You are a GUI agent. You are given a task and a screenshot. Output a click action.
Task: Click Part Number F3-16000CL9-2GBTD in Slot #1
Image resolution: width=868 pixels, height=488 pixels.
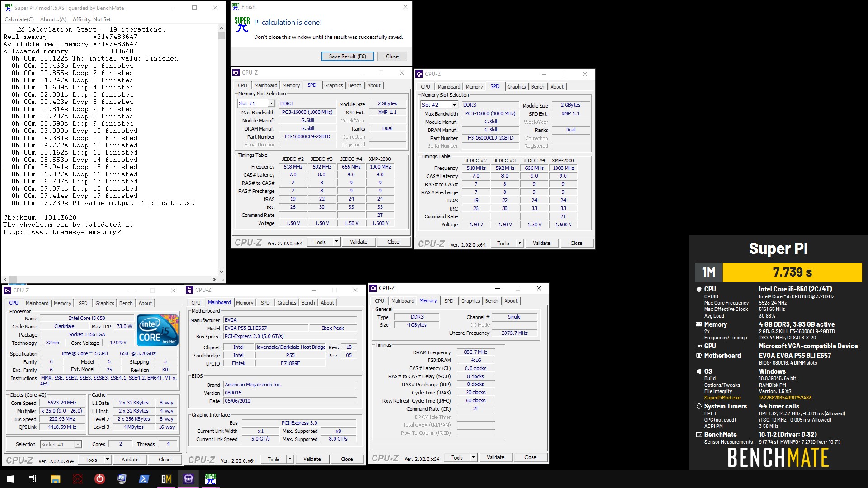(307, 137)
